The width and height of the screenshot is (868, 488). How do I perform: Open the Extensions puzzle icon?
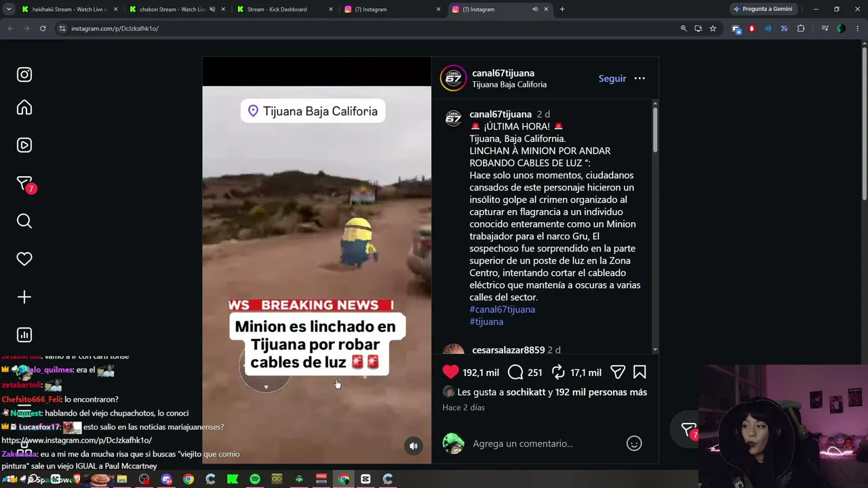(801, 28)
